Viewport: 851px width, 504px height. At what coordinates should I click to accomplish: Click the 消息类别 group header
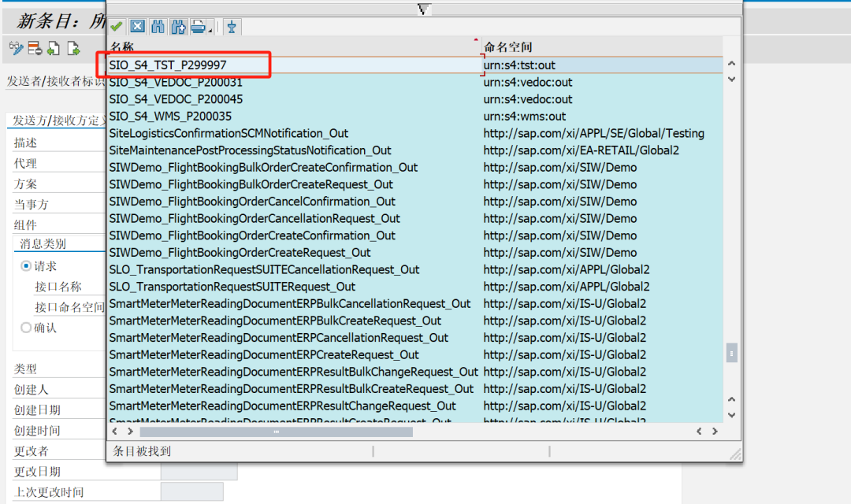tap(43, 244)
